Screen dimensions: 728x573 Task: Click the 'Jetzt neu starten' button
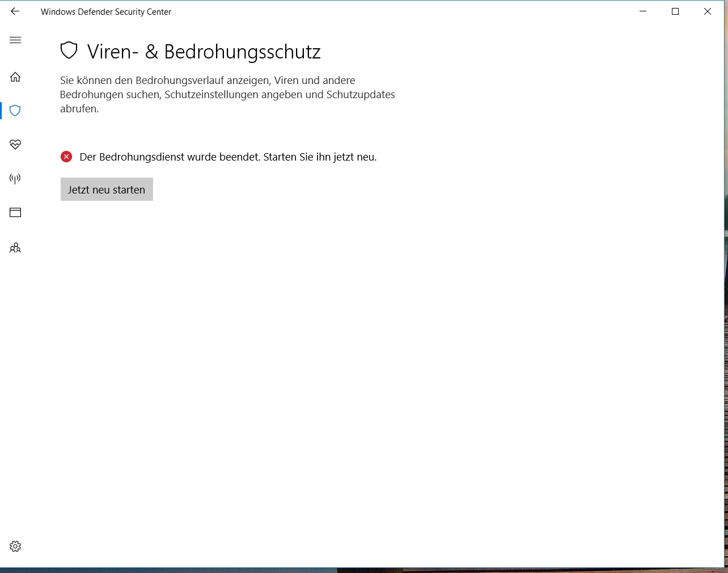click(107, 189)
